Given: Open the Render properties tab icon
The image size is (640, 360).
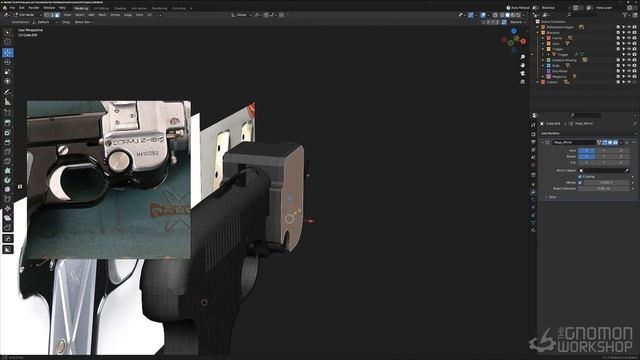Looking at the screenshot, I should [533, 134].
